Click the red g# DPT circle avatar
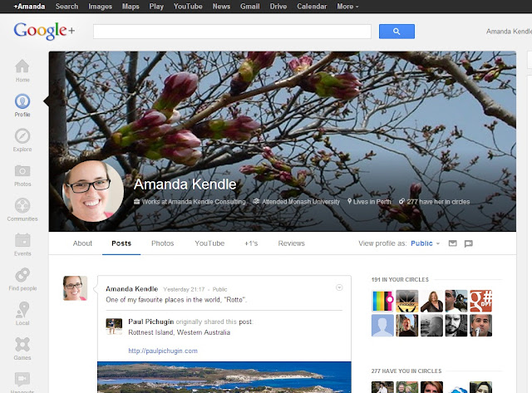532x393 pixels. pyautogui.click(x=480, y=301)
